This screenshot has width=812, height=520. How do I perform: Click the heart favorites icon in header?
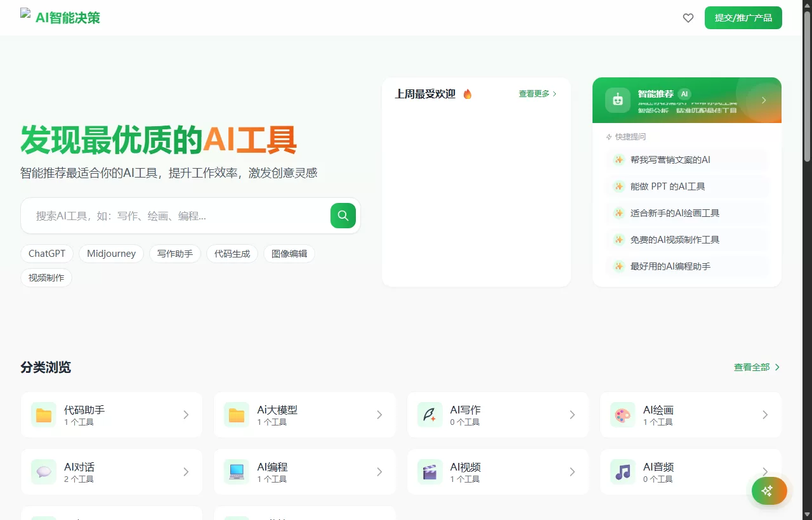tap(688, 18)
